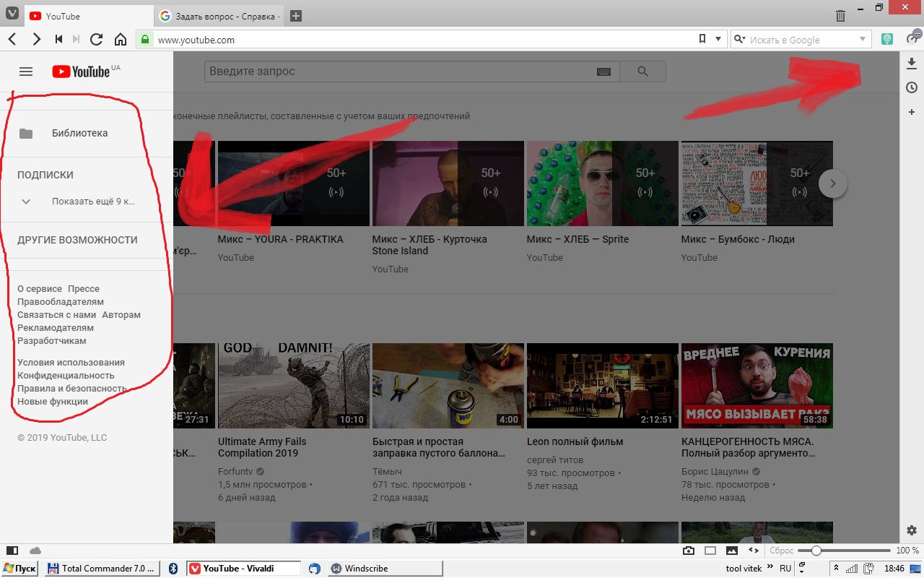
Task: Open the closed tabs trash can
Action: click(840, 15)
